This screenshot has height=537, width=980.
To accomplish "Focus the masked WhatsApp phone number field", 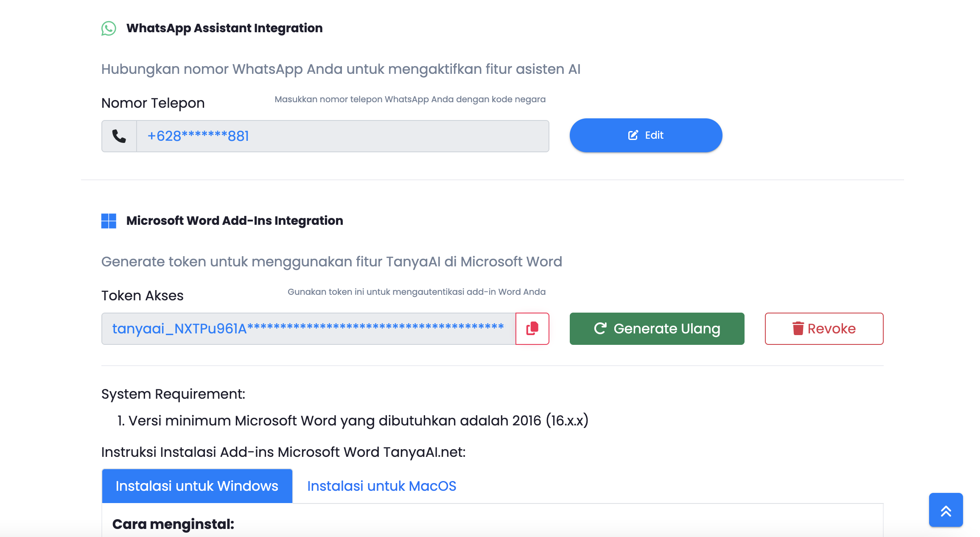I will click(x=342, y=136).
